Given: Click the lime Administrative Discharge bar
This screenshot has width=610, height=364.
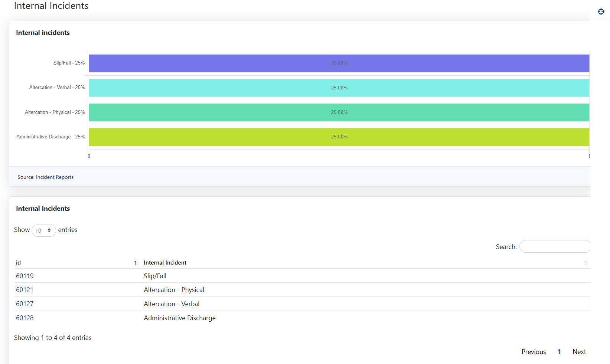Looking at the screenshot, I should [339, 137].
